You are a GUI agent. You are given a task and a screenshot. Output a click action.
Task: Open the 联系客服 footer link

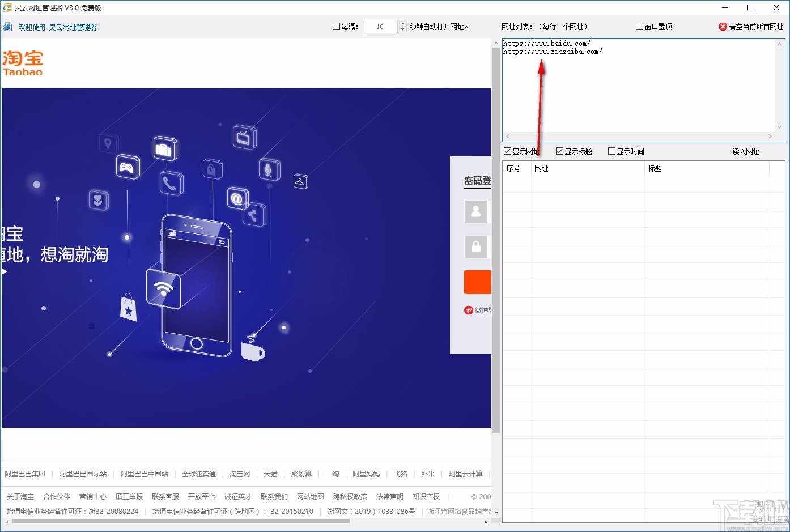pos(165,496)
